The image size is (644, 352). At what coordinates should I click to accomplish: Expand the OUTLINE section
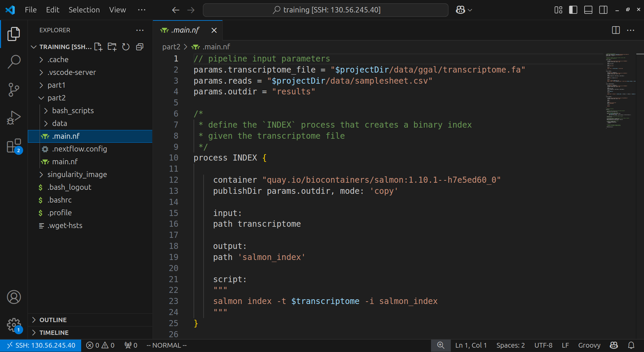click(x=53, y=320)
